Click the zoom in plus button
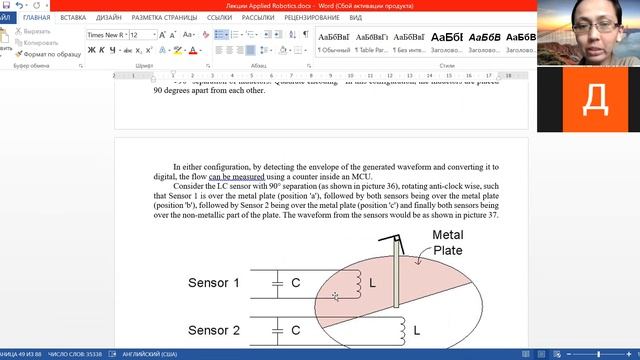Screen dimensions: 640x360 click(x=629, y=354)
